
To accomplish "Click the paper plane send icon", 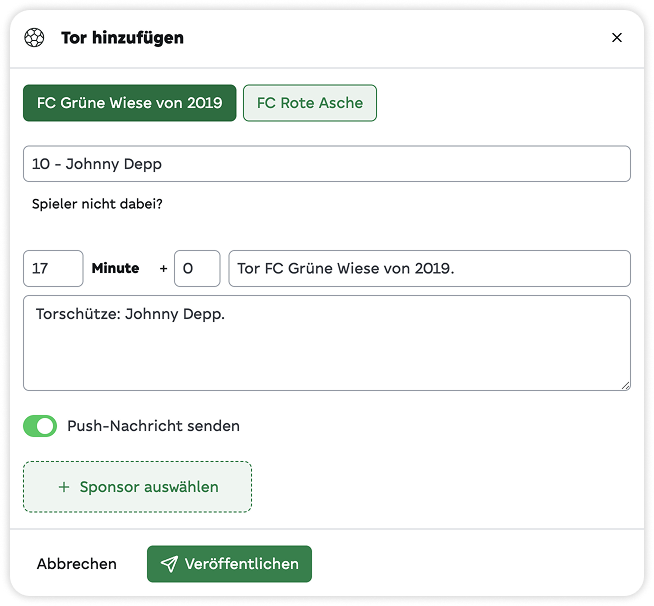I will [169, 564].
